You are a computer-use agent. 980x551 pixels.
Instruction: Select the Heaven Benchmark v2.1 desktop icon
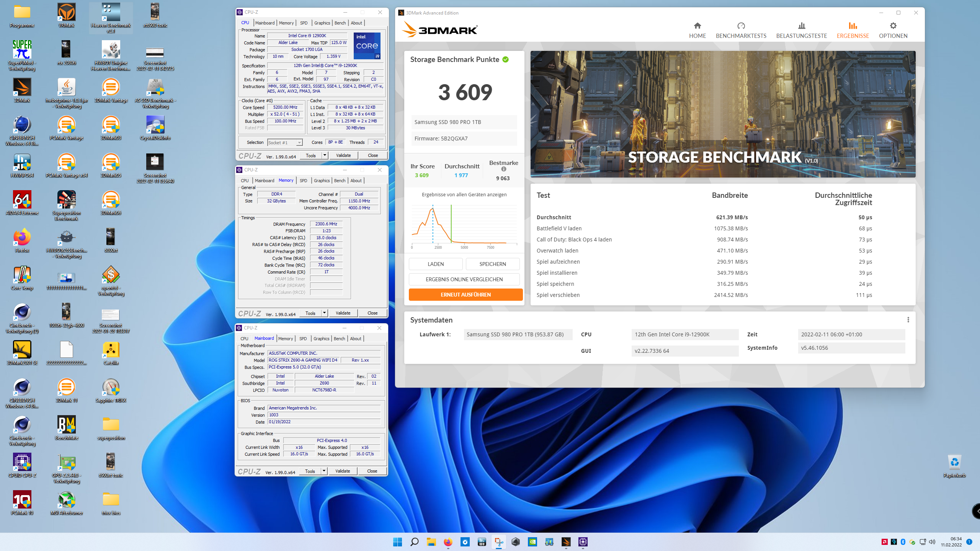pos(111,18)
